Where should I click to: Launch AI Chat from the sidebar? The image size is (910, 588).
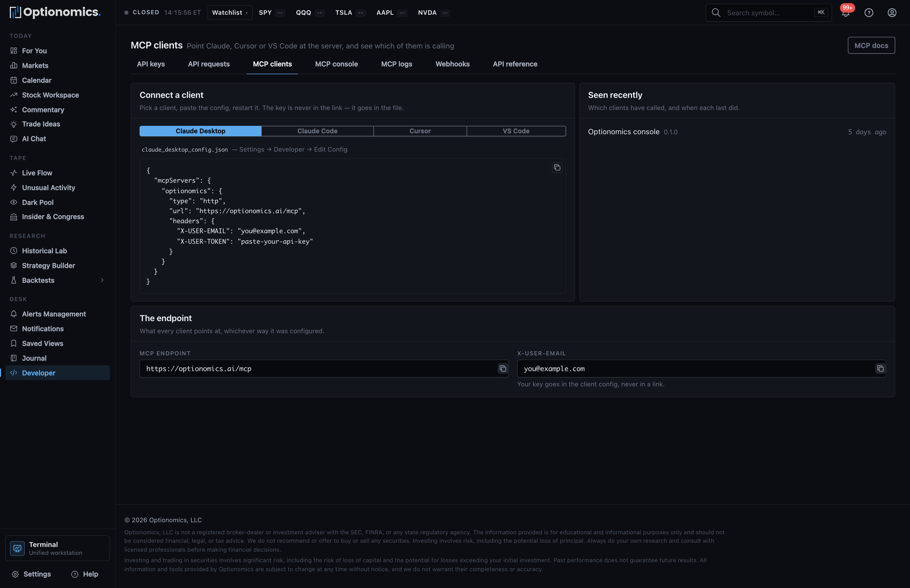point(58,139)
